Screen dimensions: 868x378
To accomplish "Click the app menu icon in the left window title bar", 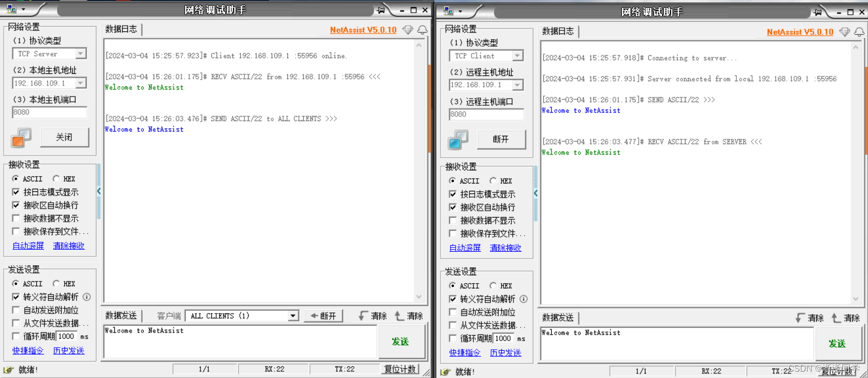I will (x=12, y=9).
